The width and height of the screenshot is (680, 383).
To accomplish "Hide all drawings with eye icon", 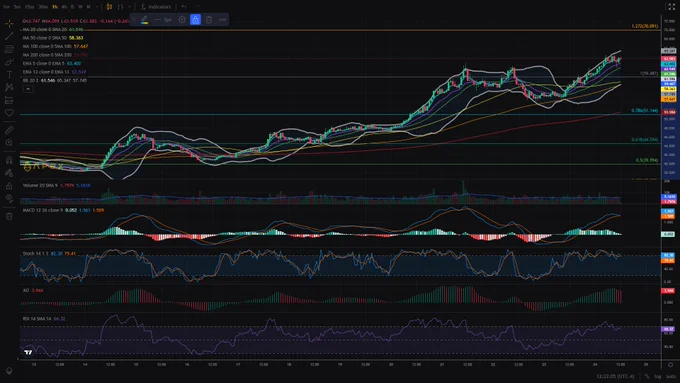I will point(9,198).
